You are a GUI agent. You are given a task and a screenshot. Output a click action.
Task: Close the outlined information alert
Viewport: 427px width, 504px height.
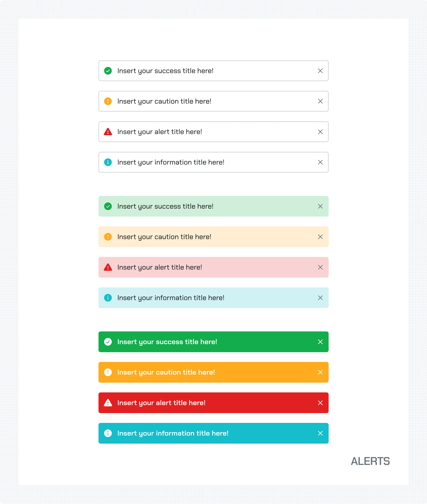(x=320, y=162)
